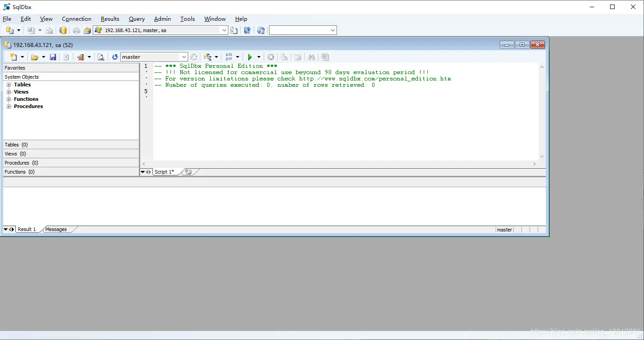Click the blue arrow icon left of the empty combo box
This screenshot has height=340, width=644.
click(x=261, y=30)
